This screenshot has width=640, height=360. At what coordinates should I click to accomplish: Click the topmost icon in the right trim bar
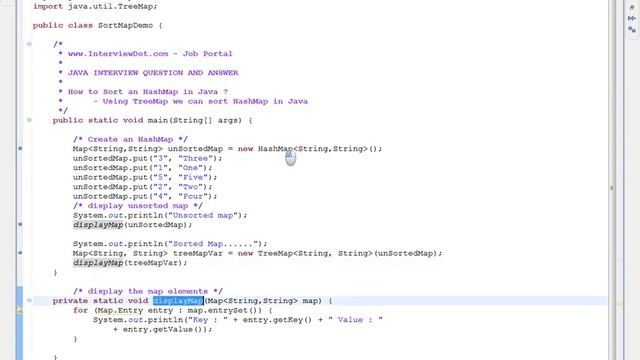[632, 8]
